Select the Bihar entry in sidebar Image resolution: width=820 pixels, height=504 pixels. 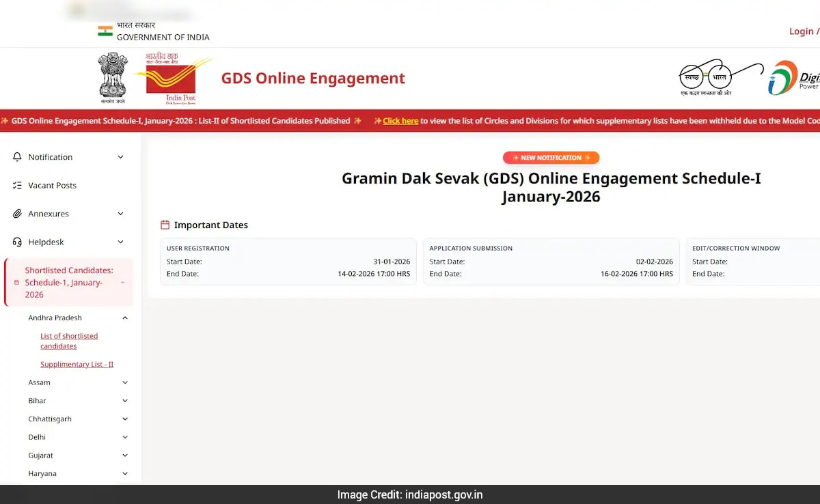click(37, 401)
